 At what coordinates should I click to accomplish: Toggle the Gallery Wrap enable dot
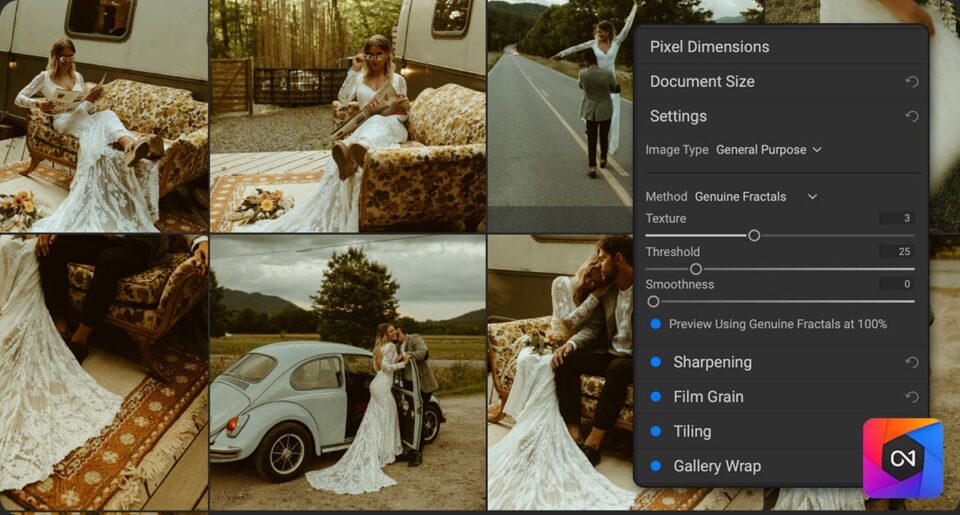pos(656,466)
